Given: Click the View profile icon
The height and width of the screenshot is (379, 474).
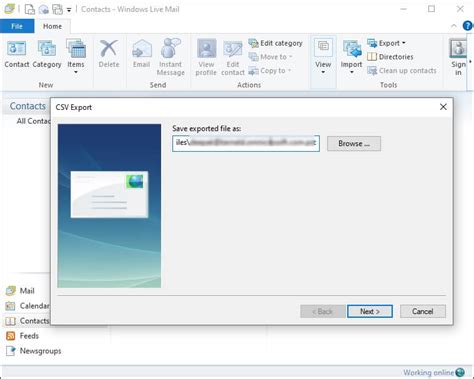Looking at the screenshot, I should click(206, 57).
